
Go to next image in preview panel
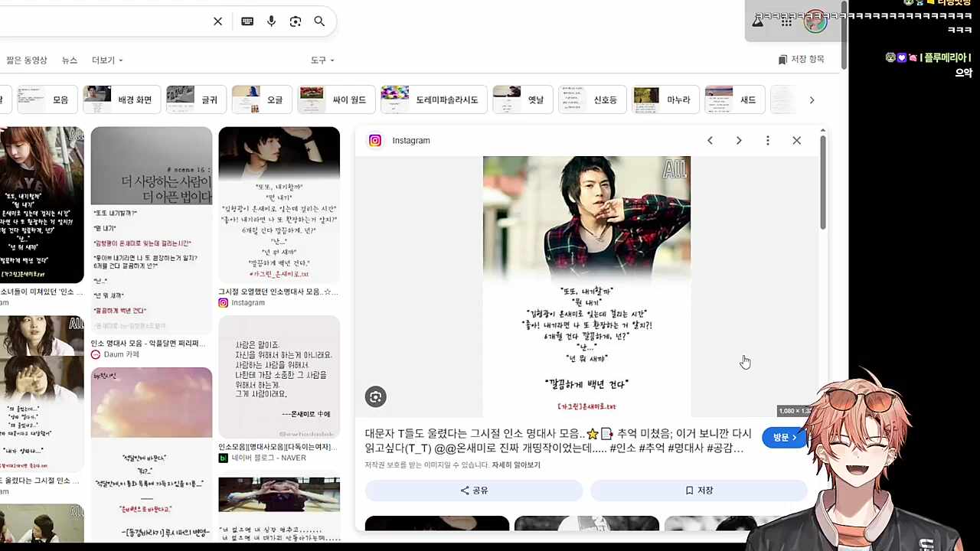(x=739, y=140)
